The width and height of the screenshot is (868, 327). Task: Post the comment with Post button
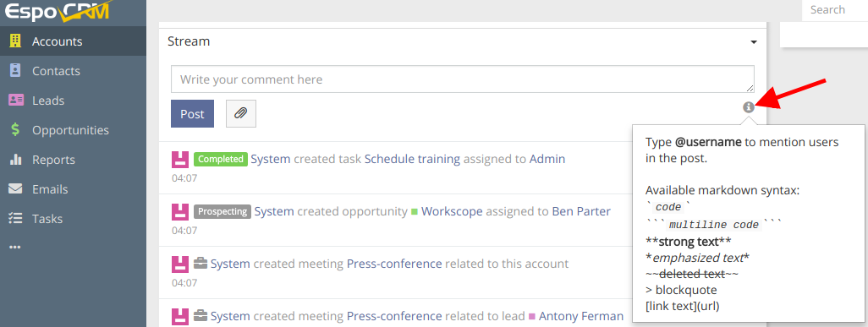[192, 114]
